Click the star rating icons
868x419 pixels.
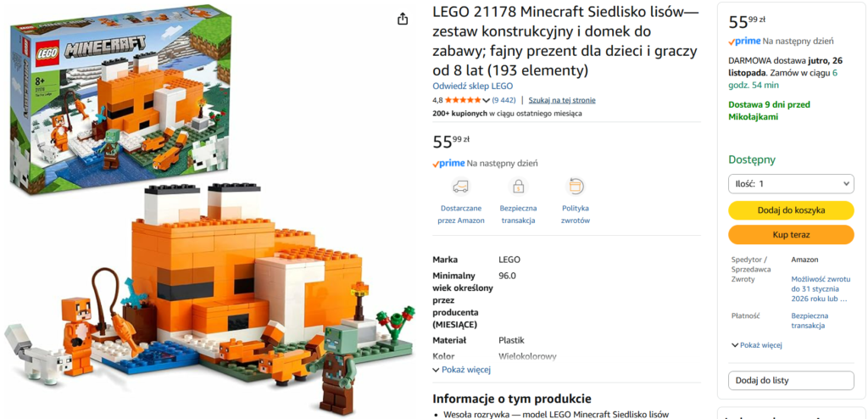pos(463,100)
